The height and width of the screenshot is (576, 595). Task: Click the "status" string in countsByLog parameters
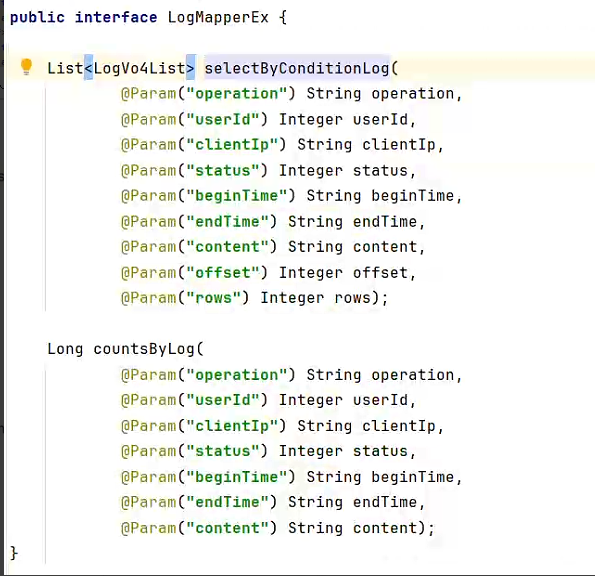coord(223,451)
